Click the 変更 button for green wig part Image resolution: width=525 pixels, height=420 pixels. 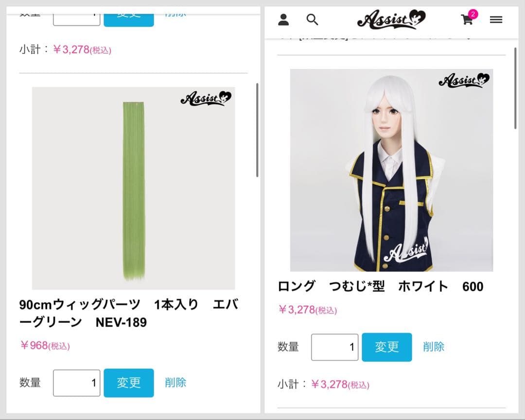click(128, 383)
